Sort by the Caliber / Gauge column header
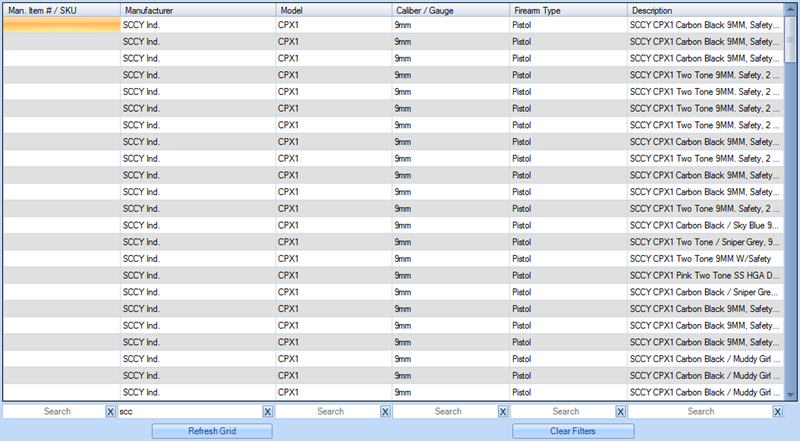The width and height of the screenshot is (800, 441). pyautogui.click(x=451, y=10)
